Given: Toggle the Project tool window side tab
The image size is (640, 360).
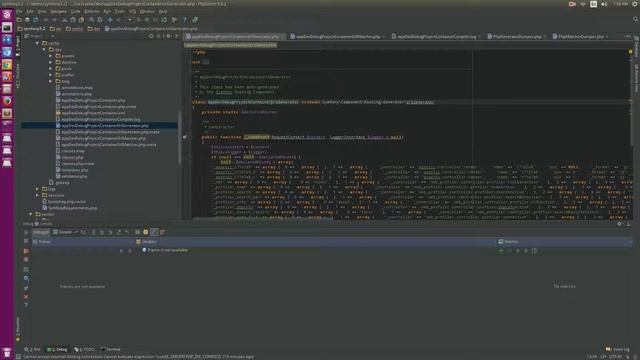Looking at the screenshot, I should 18,46.
